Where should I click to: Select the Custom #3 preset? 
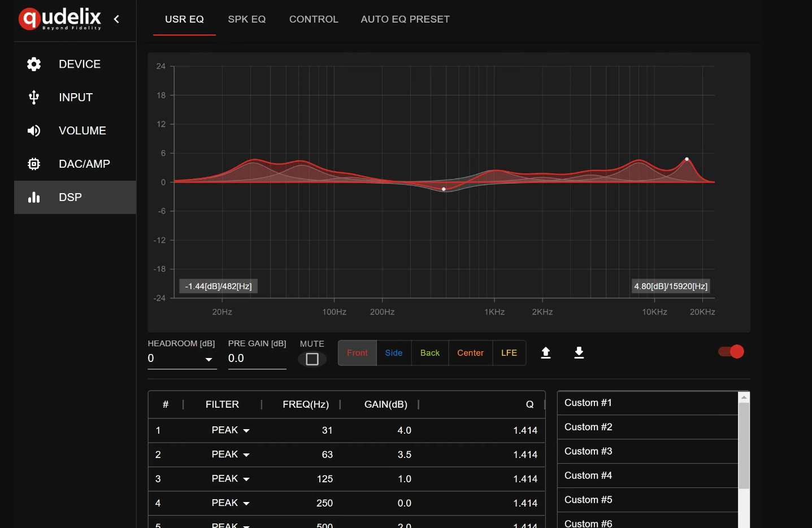pos(648,451)
